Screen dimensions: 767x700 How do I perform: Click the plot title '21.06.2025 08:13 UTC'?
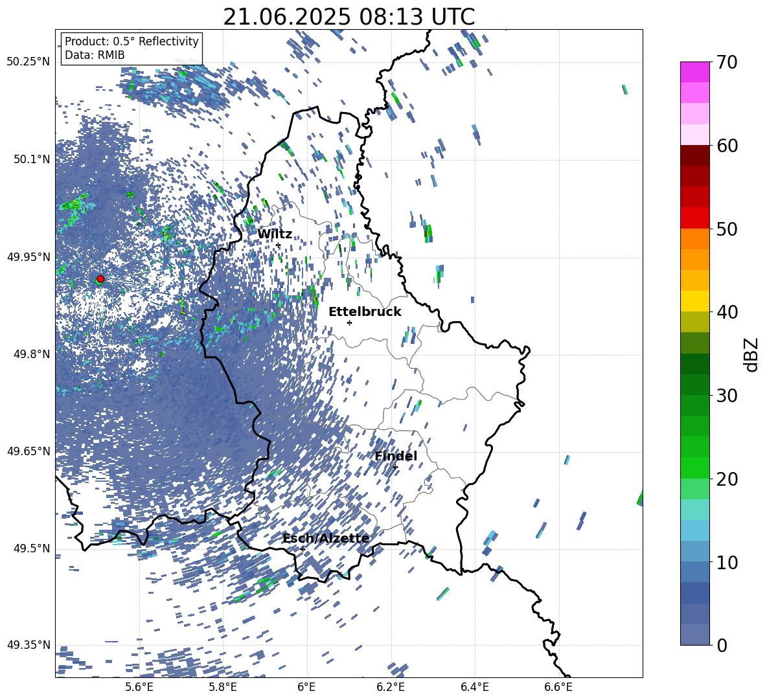(x=349, y=17)
